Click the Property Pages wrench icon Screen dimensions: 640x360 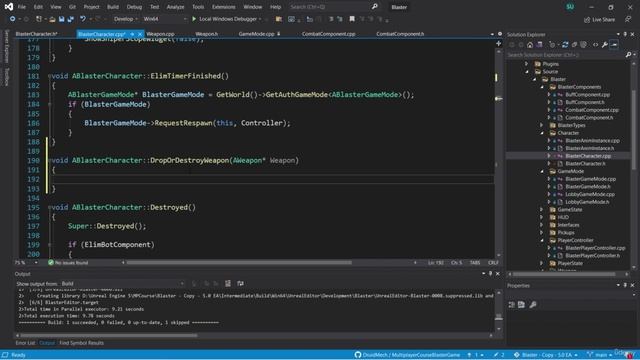533,304
